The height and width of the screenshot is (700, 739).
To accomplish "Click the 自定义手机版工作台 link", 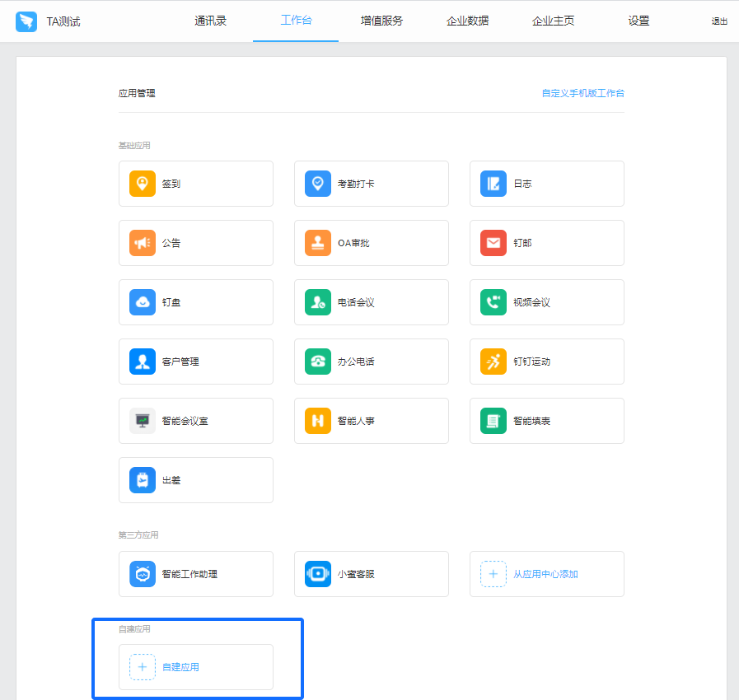I will coord(582,93).
